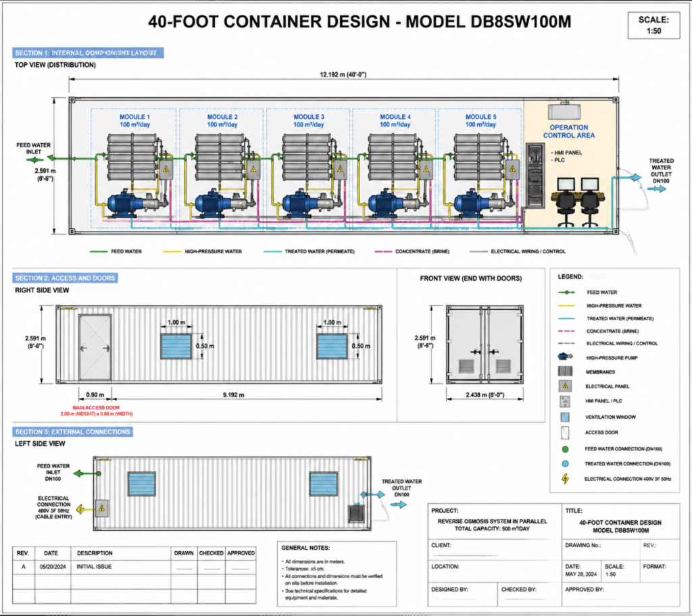692x616 pixels.
Task: Select the Section 2 Access and Doors header
Action: [x=65, y=278]
